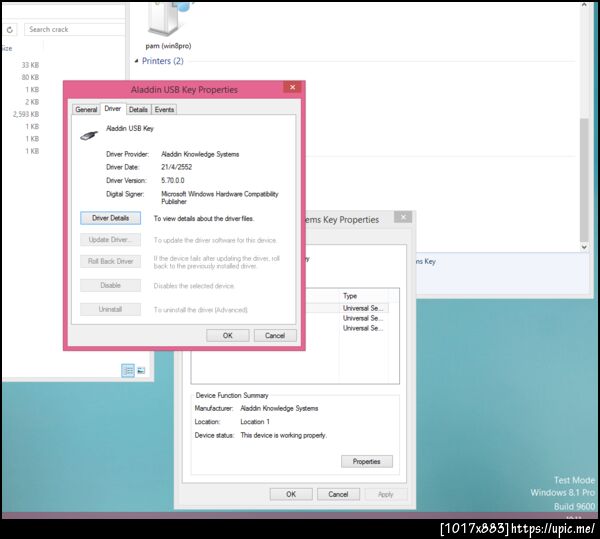
Task: Click the Type column header
Action: tap(364, 296)
